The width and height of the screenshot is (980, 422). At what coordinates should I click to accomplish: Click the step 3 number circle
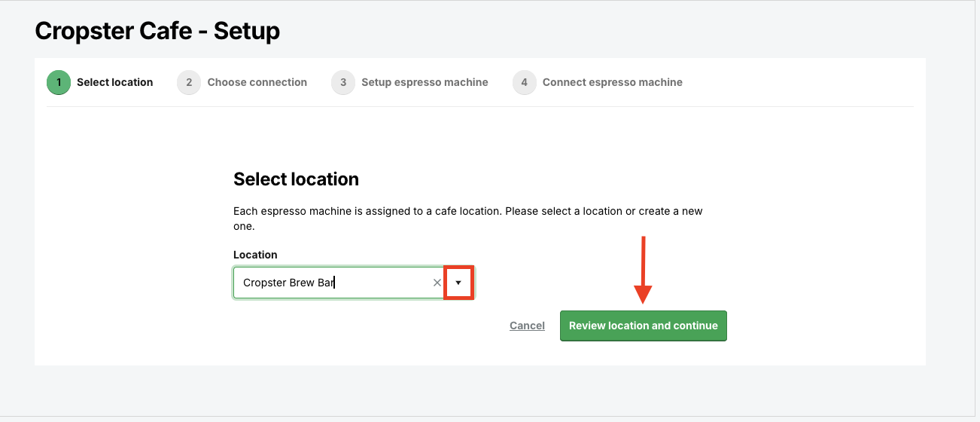tap(343, 82)
